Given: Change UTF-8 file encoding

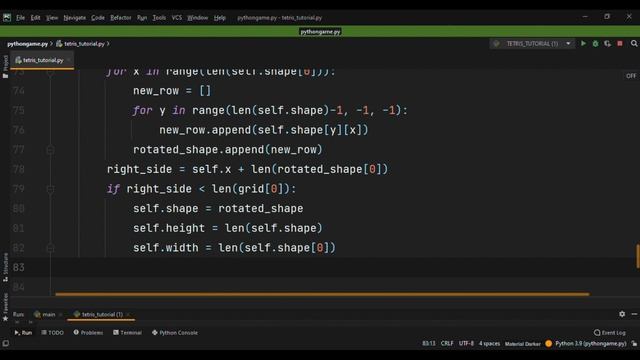Looking at the screenshot, I should point(466,344).
